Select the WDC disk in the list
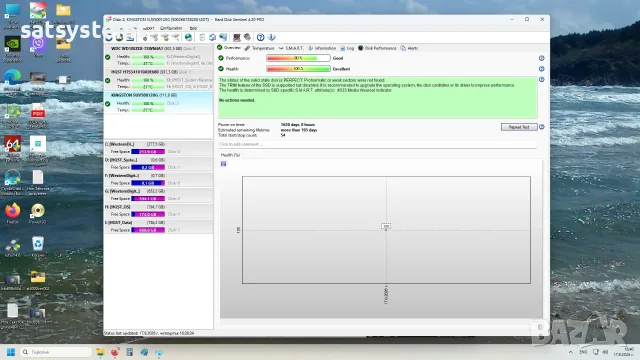 coord(158,56)
